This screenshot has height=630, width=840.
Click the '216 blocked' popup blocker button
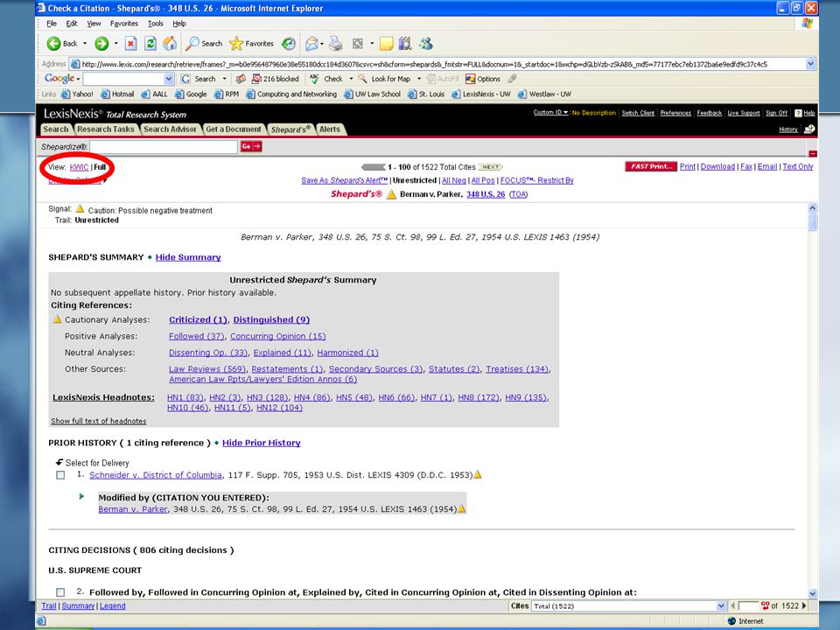(x=275, y=79)
